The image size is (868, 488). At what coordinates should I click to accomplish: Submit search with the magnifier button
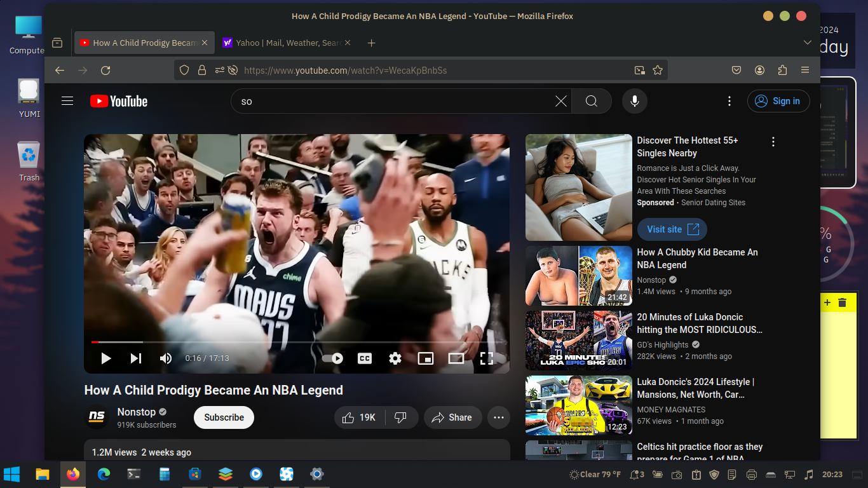(x=592, y=101)
